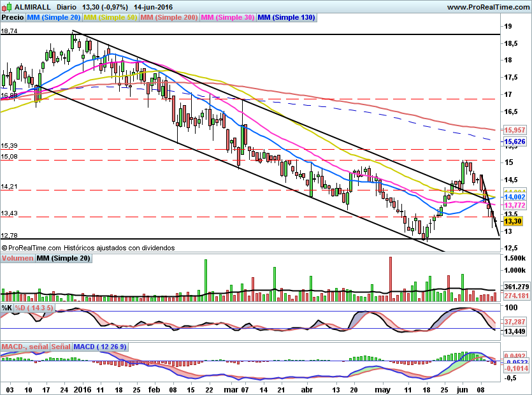Click the blue 15,626 price tag

514,141
